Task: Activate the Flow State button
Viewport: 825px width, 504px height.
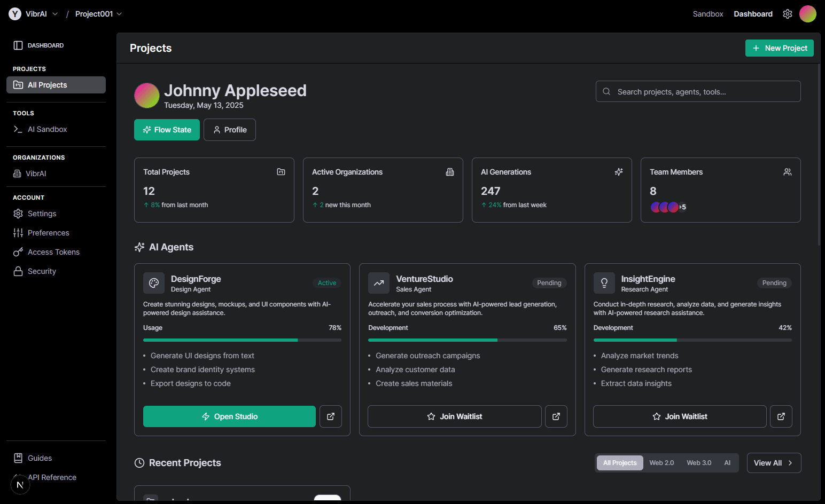Action: click(x=167, y=130)
